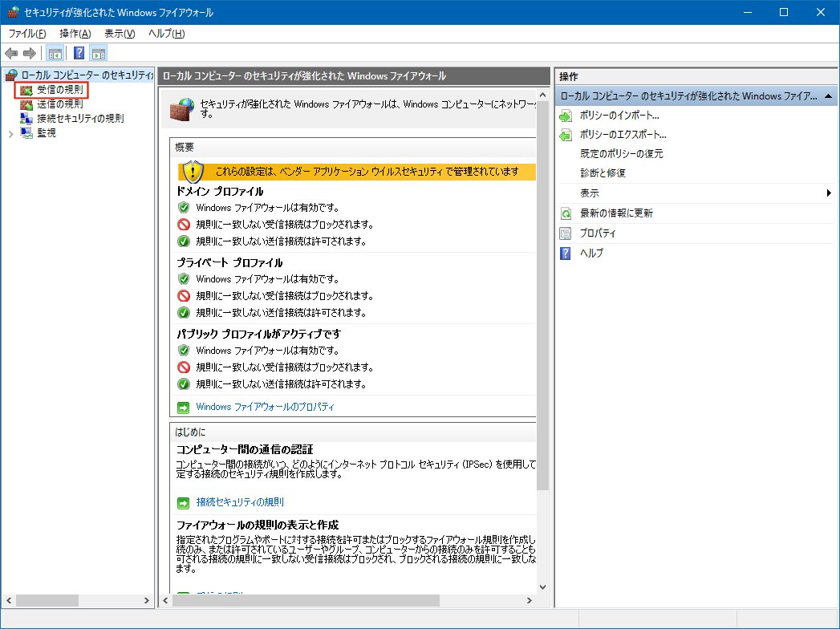Click the tree pane horizontal scrollbar right arrow
Viewport: 840px width, 629px height.
pyautogui.click(x=147, y=601)
